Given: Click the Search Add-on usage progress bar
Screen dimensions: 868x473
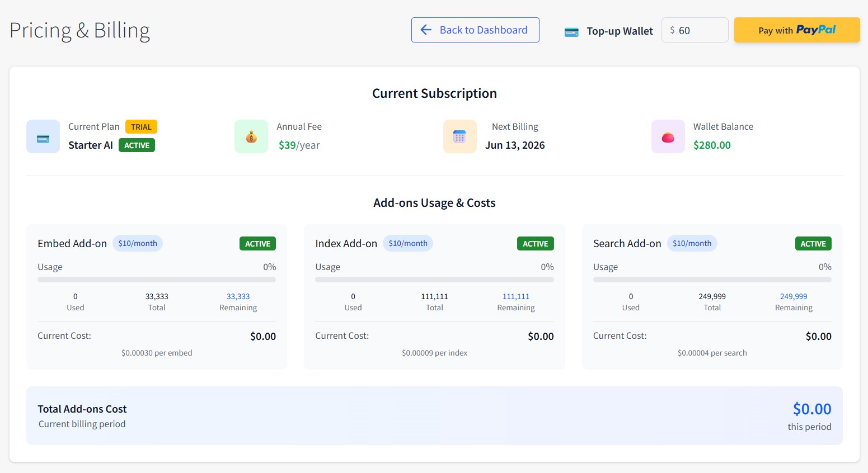Looking at the screenshot, I should 712,280.
